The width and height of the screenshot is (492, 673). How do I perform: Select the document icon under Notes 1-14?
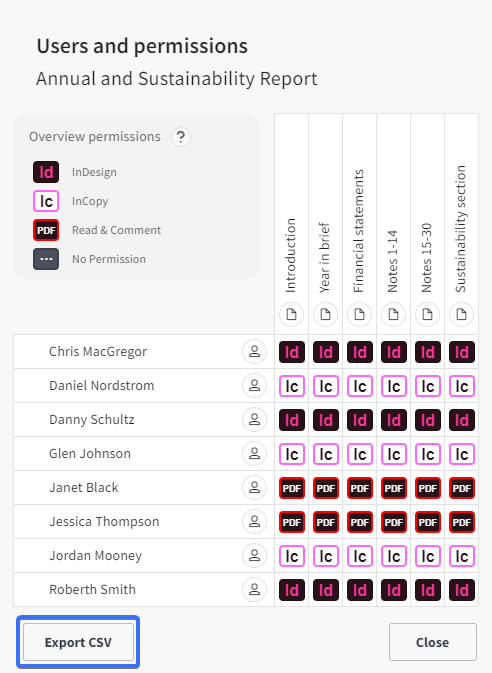394,315
